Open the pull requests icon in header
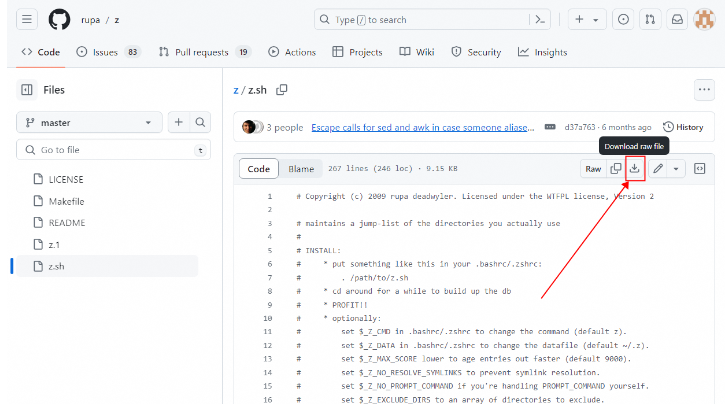 [x=650, y=19]
